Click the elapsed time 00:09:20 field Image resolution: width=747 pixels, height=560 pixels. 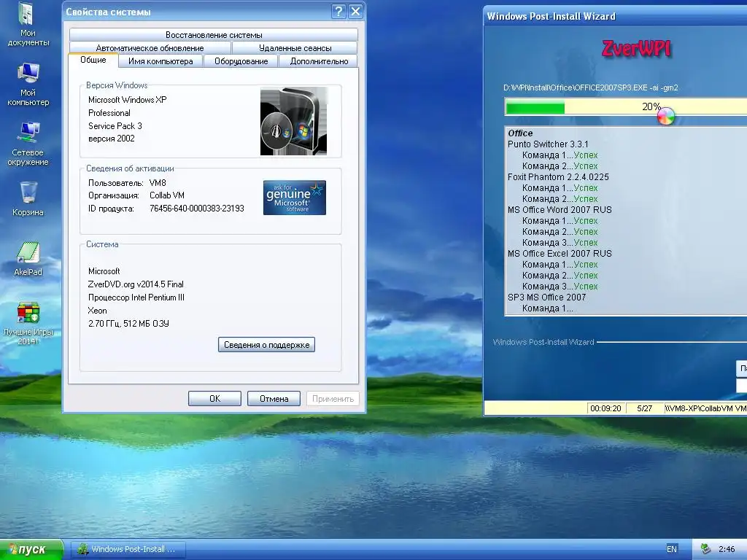tap(605, 408)
